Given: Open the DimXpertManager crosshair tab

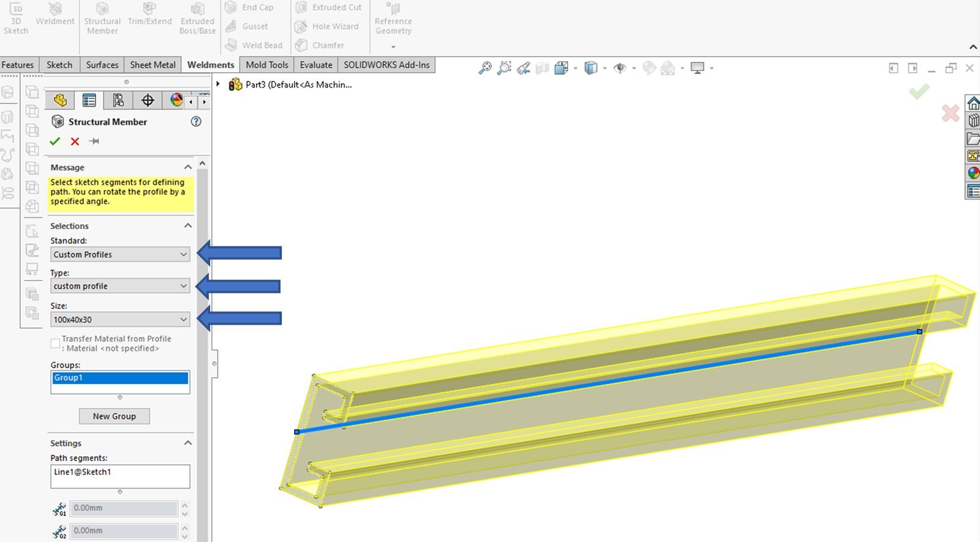Looking at the screenshot, I should 148,100.
